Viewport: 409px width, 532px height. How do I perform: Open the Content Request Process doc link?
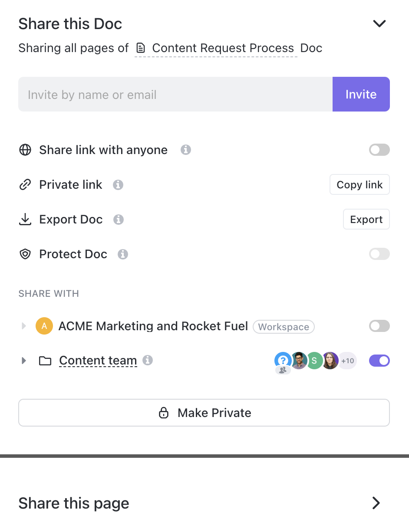223,48
